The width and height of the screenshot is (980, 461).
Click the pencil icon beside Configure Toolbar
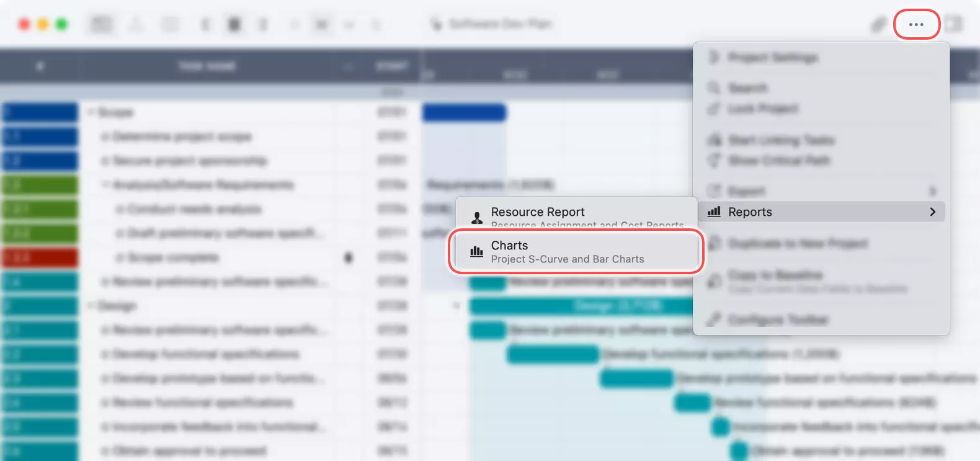point(715,320)
